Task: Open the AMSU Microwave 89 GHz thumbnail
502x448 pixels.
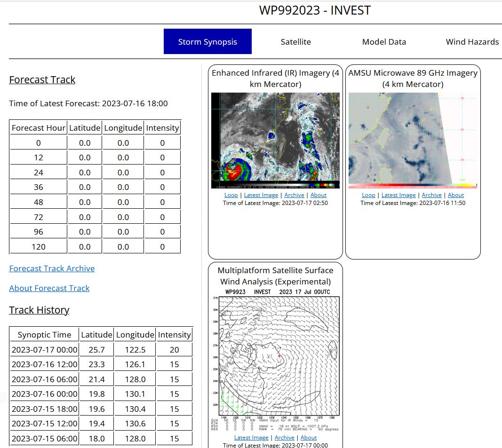Action: point(413,141)
